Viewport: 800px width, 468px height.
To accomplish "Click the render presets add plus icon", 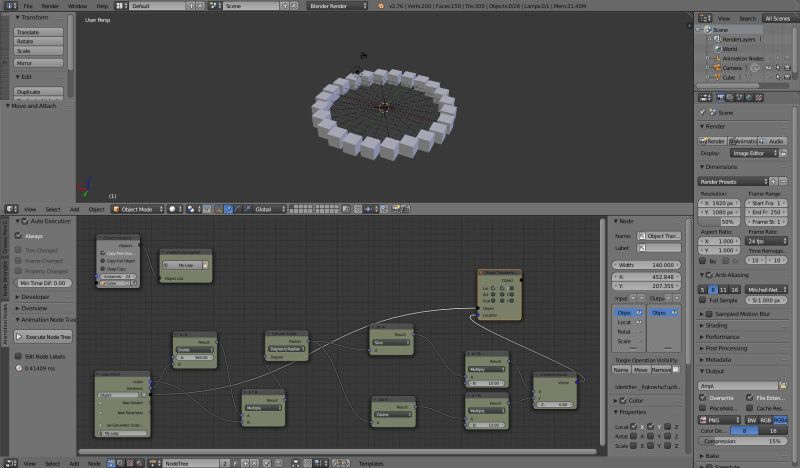I will pos(774,182).
